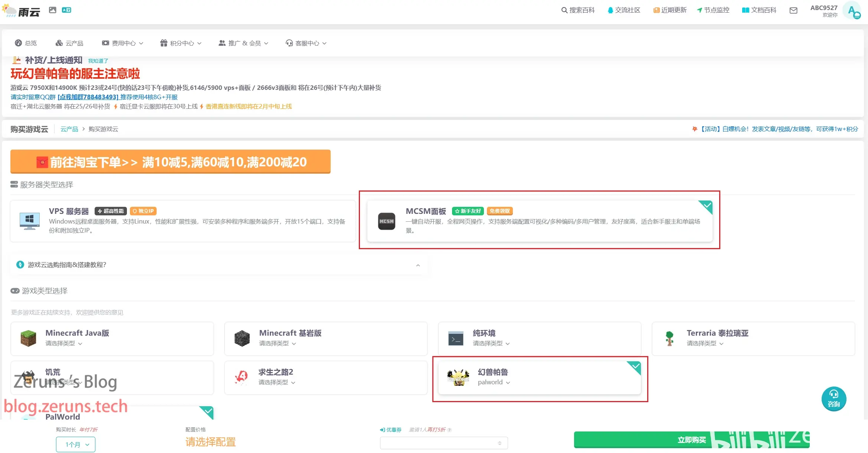Screen dimensions: 868x453
Task: Select the 饥荒 game card
Action: pos(112,378)
